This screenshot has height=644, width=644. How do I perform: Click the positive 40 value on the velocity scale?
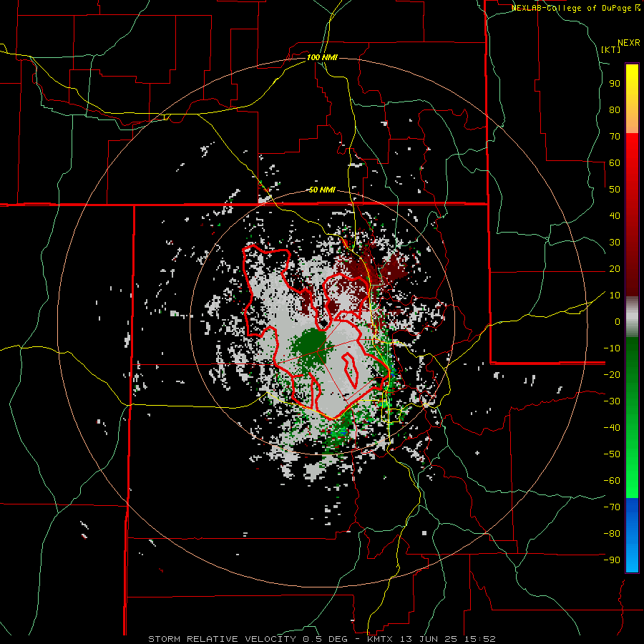[x=615, y=215]
